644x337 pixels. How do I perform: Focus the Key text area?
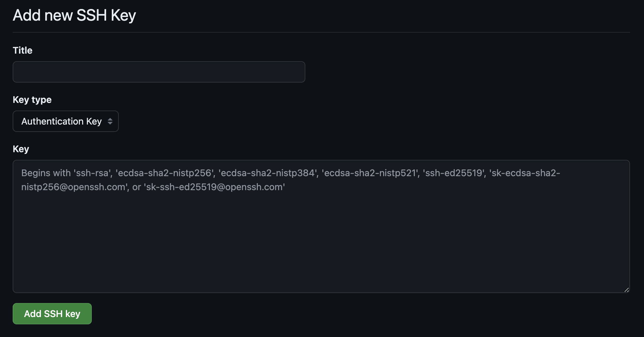[321, 226]
